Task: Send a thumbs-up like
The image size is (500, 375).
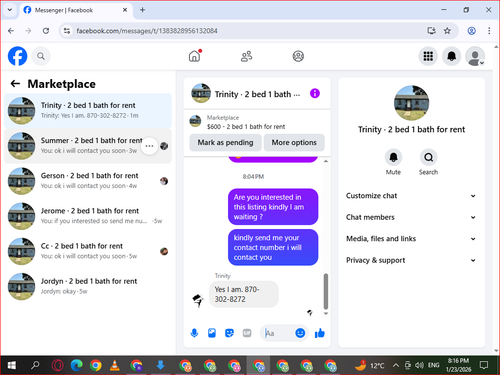Action: (320, 333)
